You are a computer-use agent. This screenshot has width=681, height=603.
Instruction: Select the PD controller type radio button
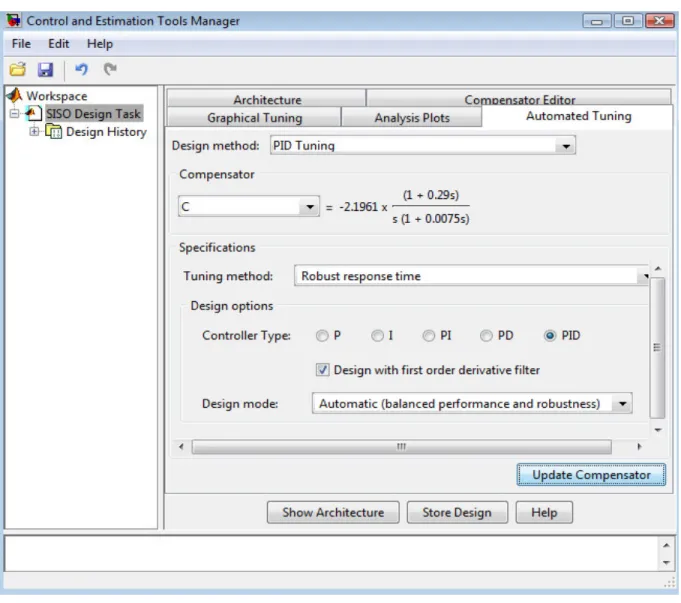click(486, 335)
